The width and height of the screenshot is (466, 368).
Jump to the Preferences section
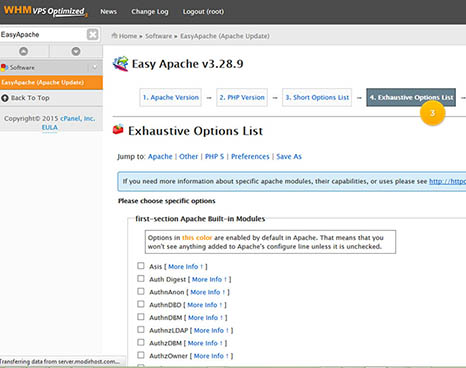pyautogui.click(x=250, y=157)
